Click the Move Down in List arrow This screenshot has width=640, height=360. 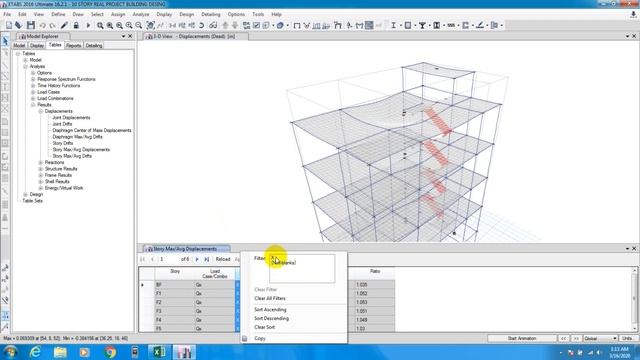(x=235, y=25)
